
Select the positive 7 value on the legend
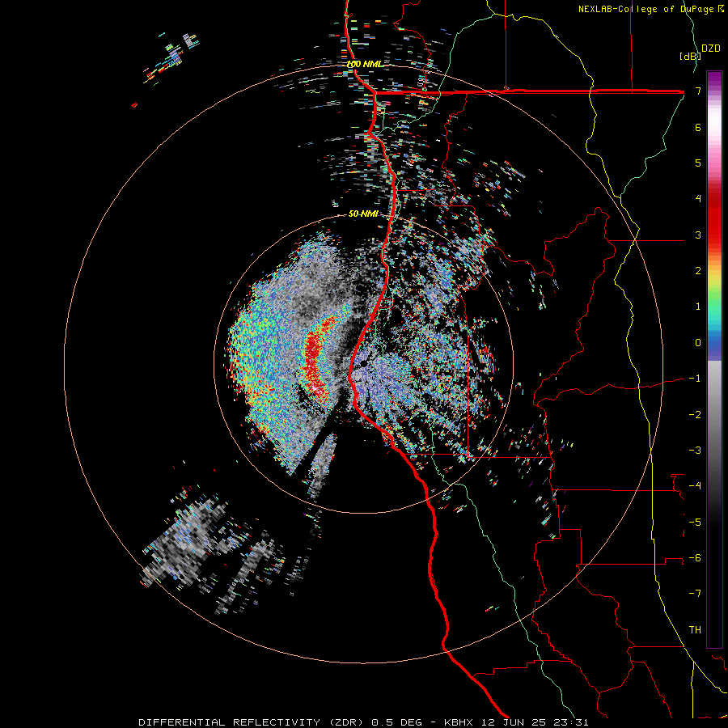click(698, 91)
